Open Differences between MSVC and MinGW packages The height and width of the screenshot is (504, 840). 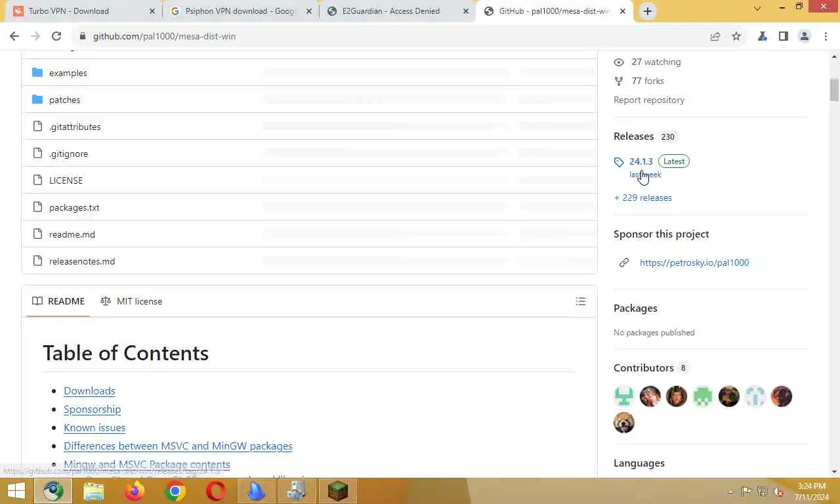point(178,446)
